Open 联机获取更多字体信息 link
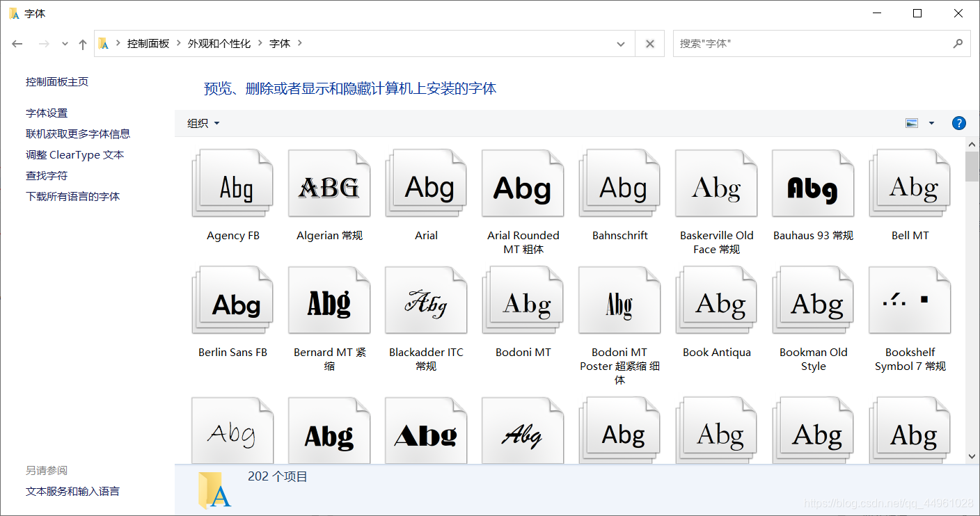This screenshot has height=516, width=980. pos(78,134)
